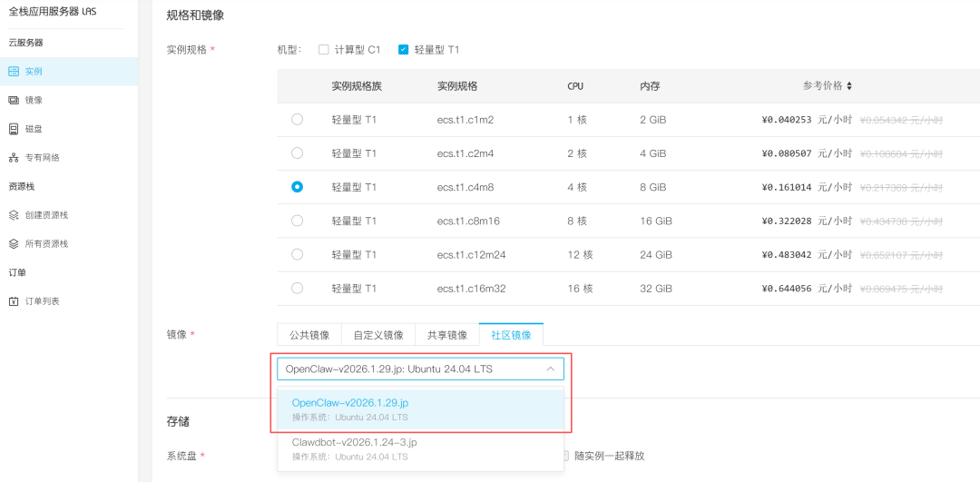This screenshot has height=482, width=980.
Task: Uncheck the 轻量型 T1 machine type
Action: tap(403, 49)
